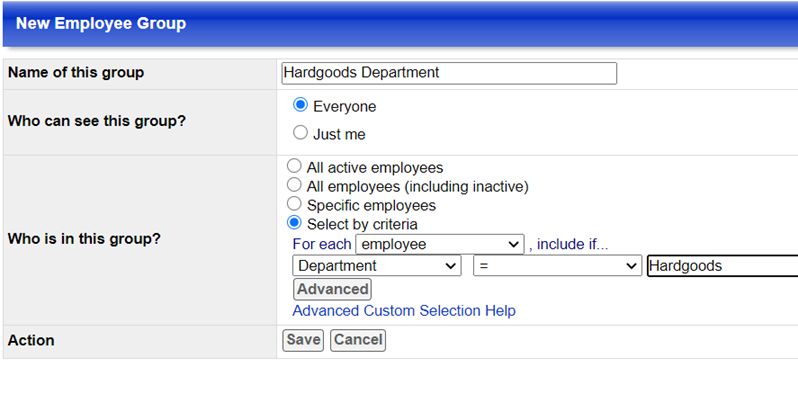798x412 pixels.
Task: Click the include if... text
Action: [x=572, y=244]
